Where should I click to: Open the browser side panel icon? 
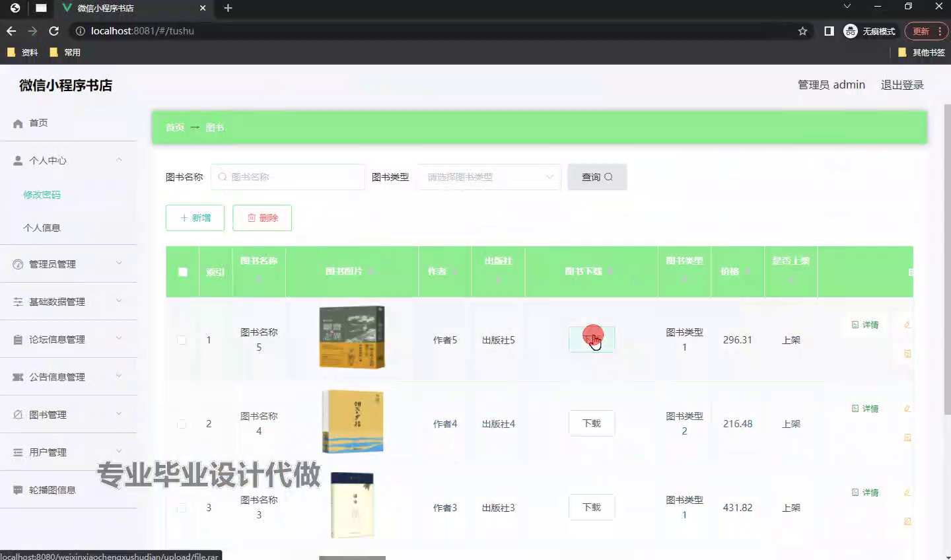(x=829, y=31)
